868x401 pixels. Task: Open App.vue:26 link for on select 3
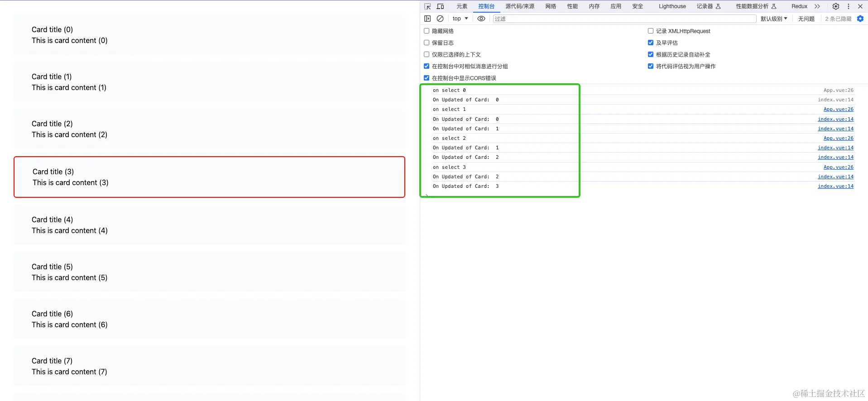839,167
